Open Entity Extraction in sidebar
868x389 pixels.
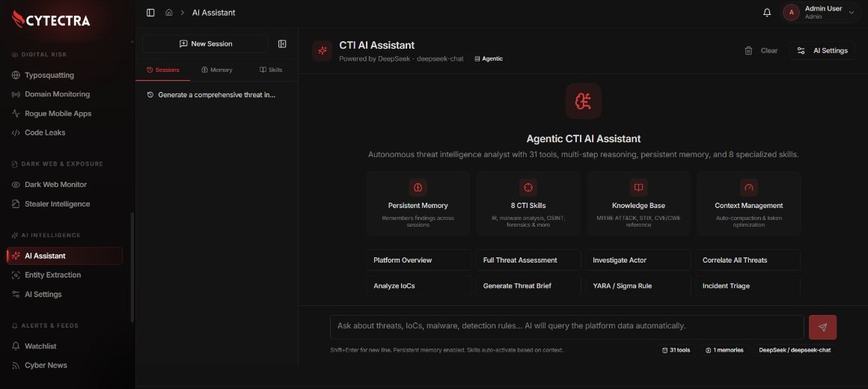(x=64, y=275)
